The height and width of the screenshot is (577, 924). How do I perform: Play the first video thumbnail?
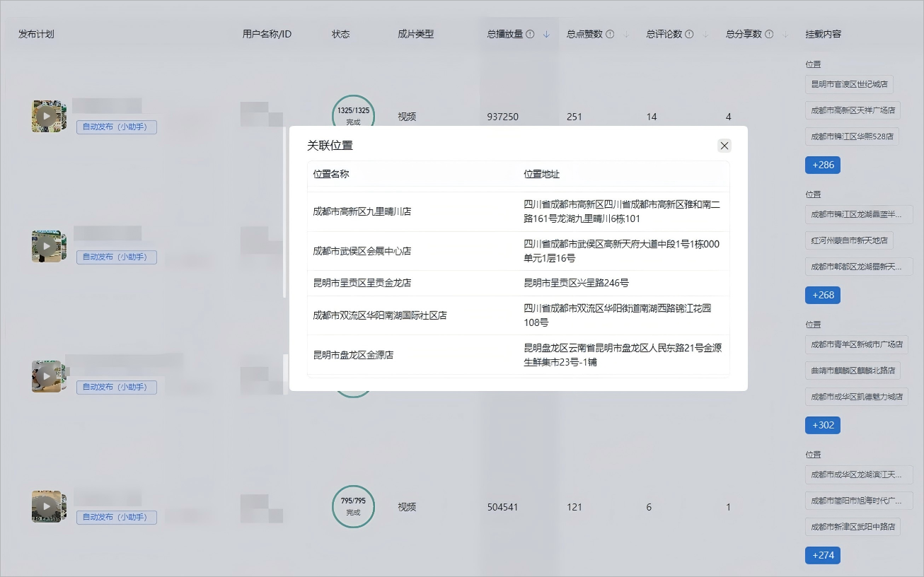(48, 116)
